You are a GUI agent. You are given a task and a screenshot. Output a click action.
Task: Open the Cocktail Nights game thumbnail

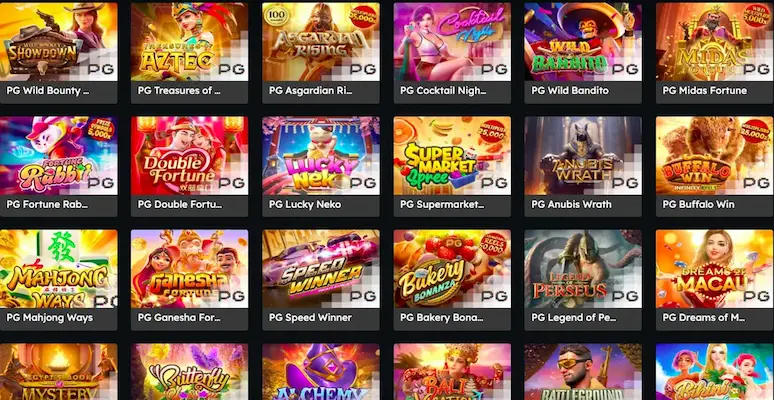tap(452, 41)
